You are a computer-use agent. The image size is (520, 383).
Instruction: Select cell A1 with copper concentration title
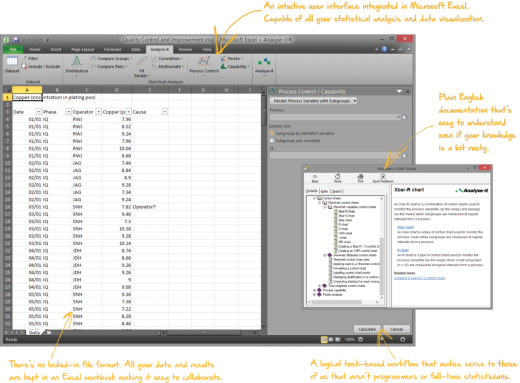click(x=27, y=97)
